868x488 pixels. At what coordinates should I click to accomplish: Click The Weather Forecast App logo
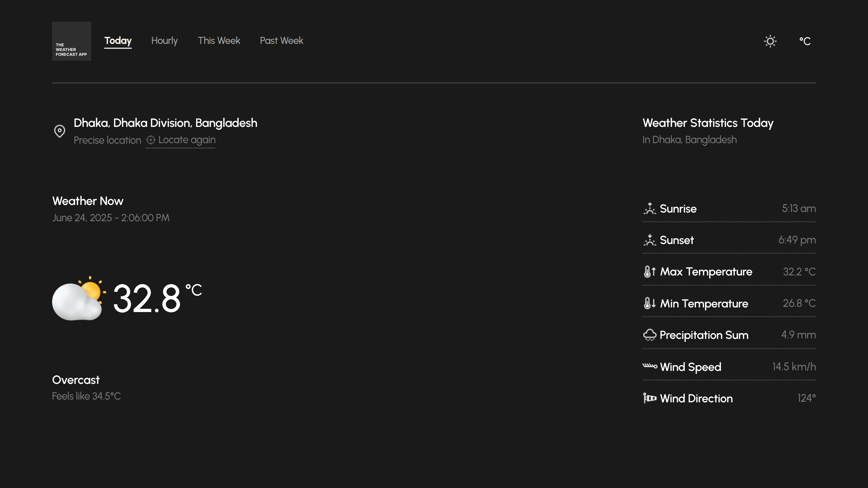tap(71, 41)
